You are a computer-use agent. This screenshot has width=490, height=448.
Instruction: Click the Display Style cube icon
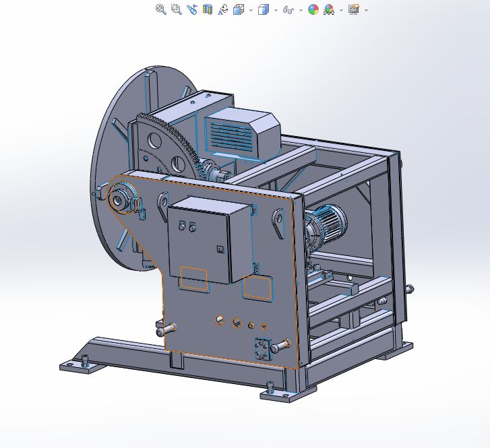pos(264,9)
